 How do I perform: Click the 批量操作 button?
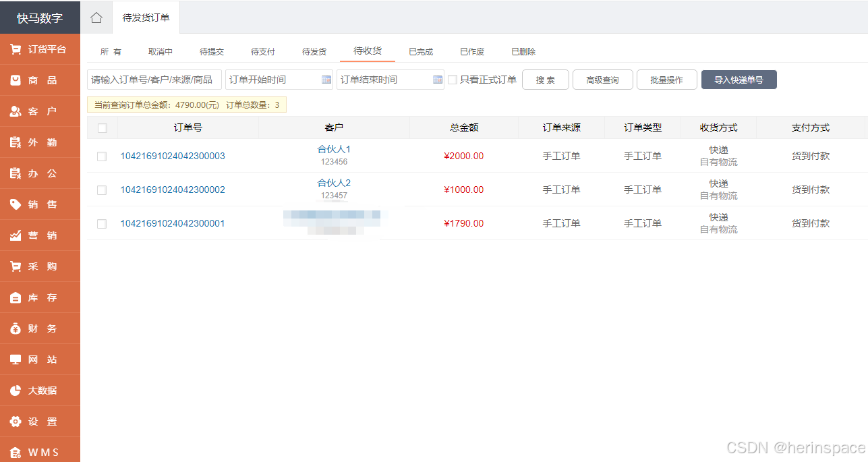click(667, 80)
